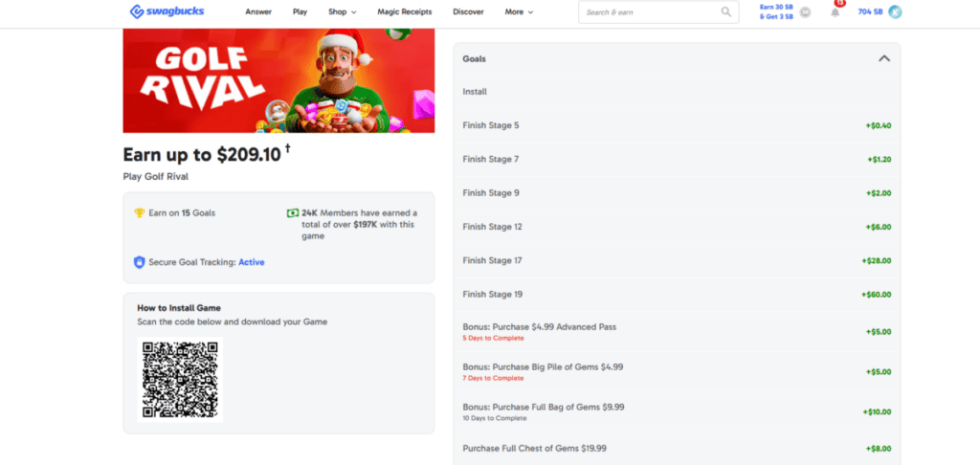Click the Earn 30 SB & Get 3 SB link

(x=775, y=11)
